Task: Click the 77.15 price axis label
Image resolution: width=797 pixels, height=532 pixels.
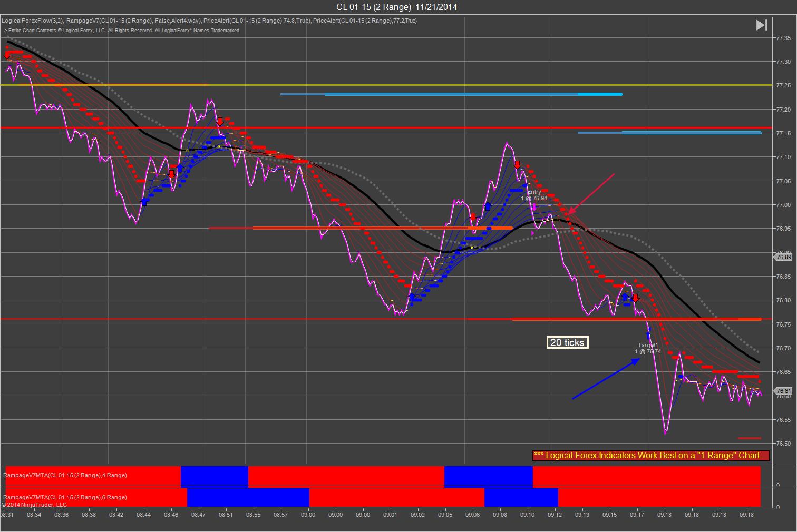Action: 783,133
